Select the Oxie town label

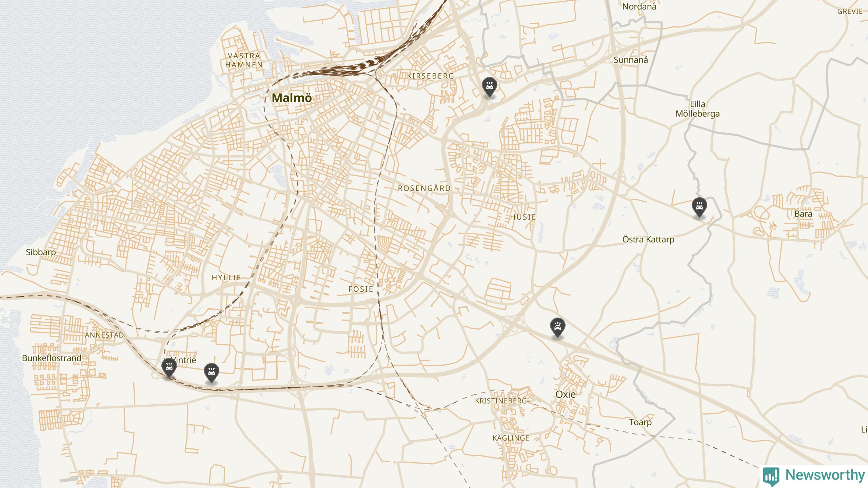click(566, 394)
